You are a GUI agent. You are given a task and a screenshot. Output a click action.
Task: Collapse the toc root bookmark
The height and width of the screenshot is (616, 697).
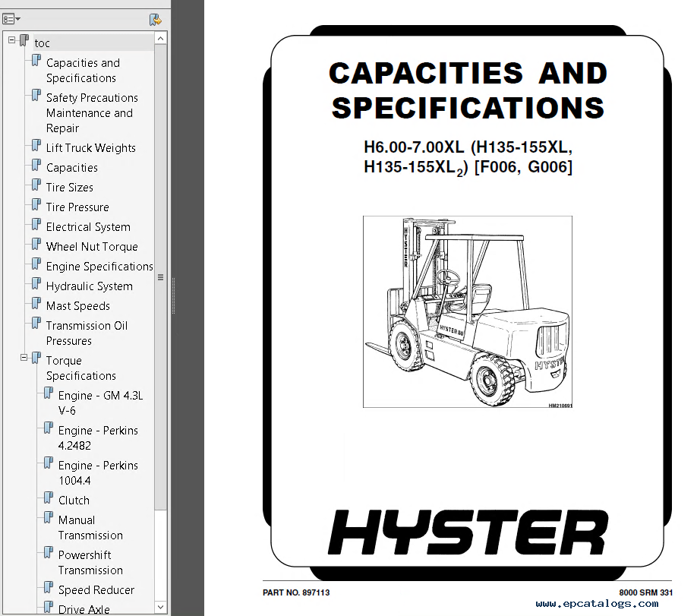click(x=12, y=40)
